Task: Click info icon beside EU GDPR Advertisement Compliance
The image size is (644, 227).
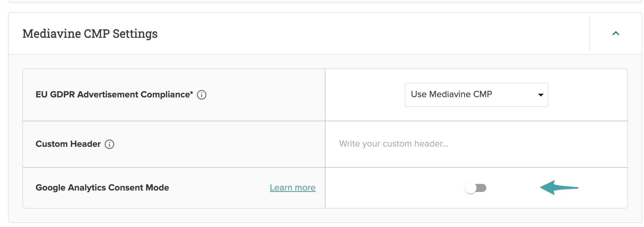Action: [x=202, y=95]
